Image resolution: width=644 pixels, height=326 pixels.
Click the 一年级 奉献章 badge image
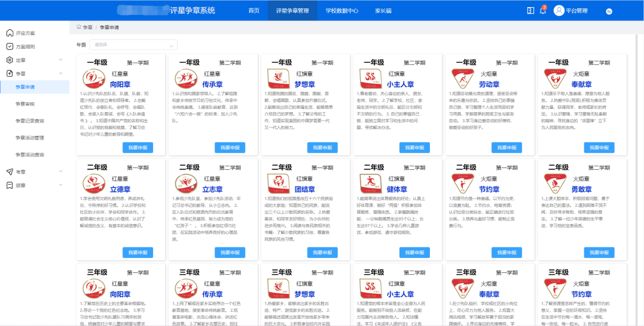(555, 79)
